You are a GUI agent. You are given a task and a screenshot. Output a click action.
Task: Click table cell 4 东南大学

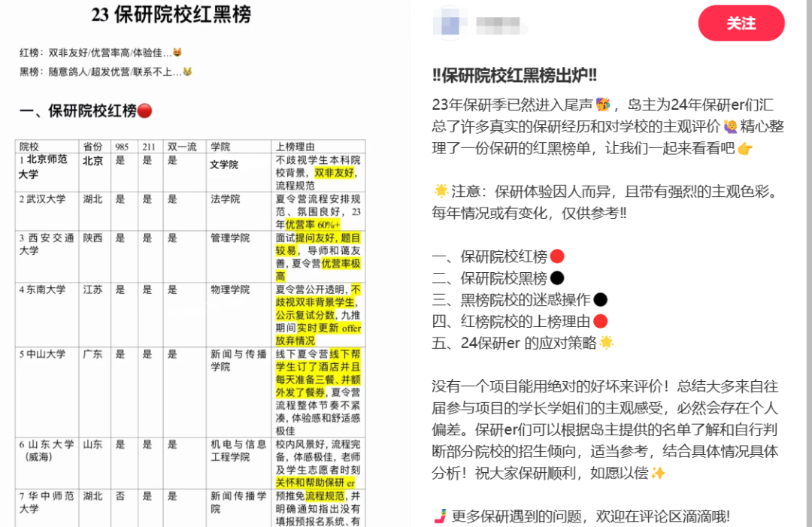[x=47, y=315]
